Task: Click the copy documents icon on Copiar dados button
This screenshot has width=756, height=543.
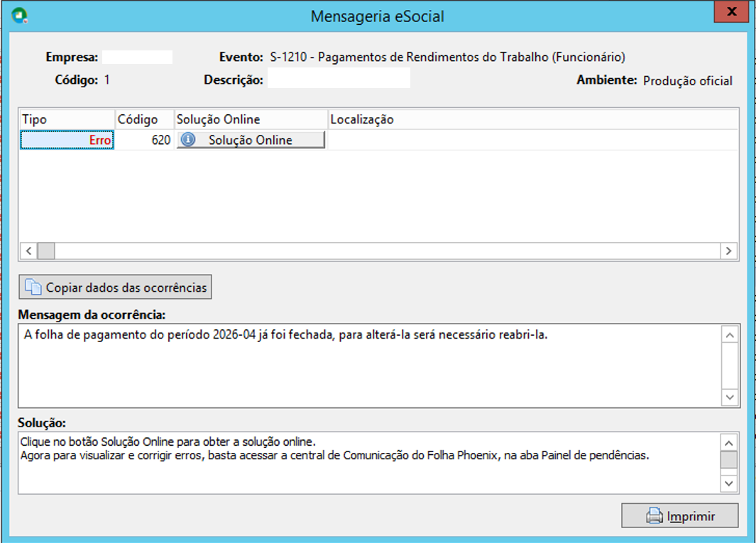Action: [33, 287]
